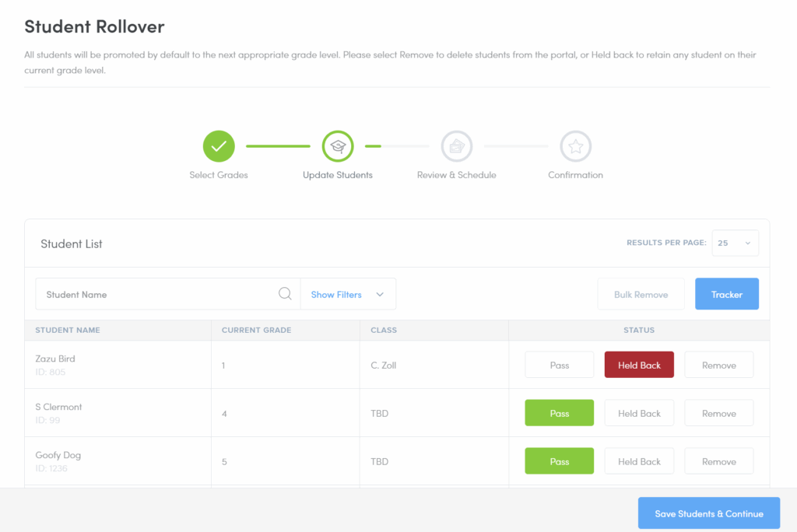Click the ID: 805 text
This screenshot has height=532, width=797.
[51, 372]
